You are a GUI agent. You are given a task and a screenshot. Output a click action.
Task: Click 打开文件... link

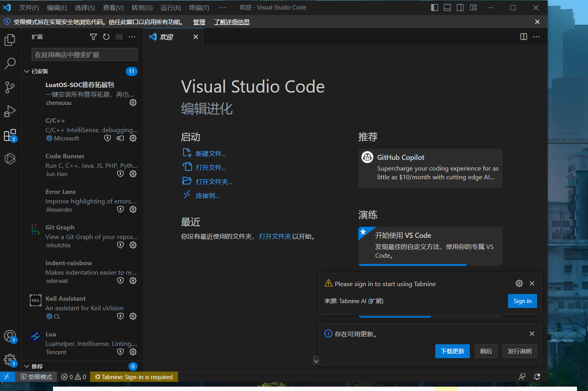(x=211, y=167)
